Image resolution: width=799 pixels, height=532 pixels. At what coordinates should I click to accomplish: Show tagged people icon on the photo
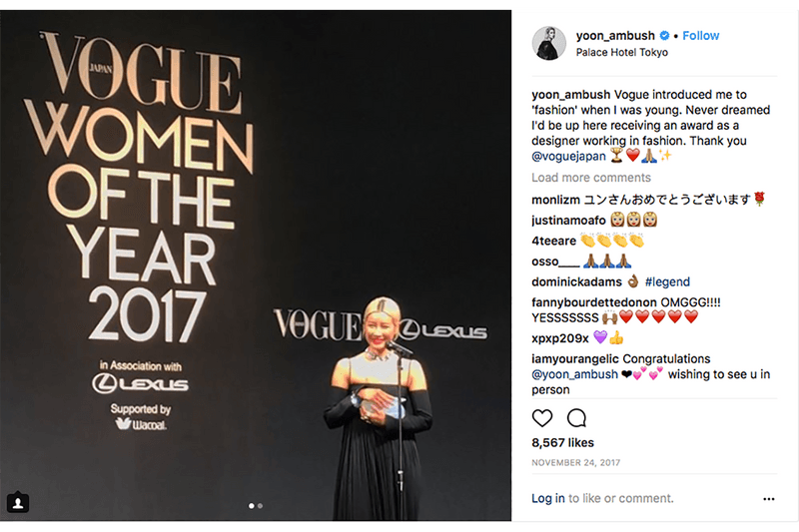pyautogui.click(x=17, y=502)
